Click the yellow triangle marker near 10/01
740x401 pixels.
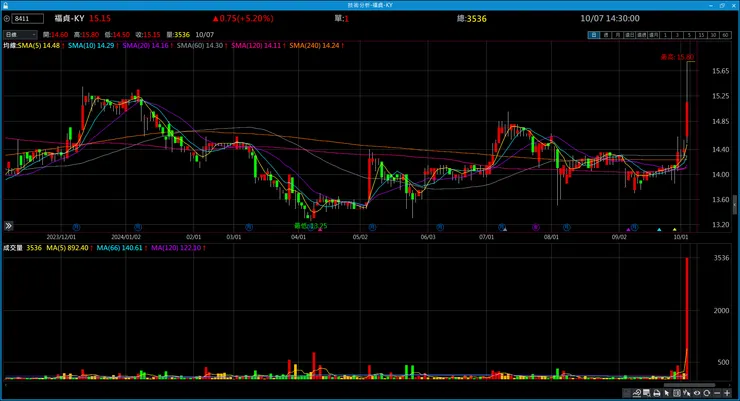coord(674,230)
